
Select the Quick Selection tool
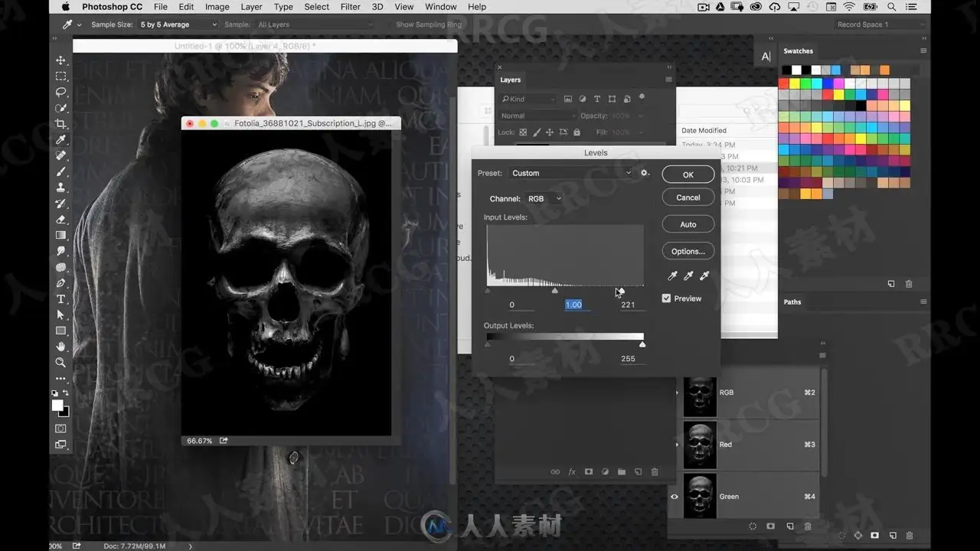click(61, 108)
